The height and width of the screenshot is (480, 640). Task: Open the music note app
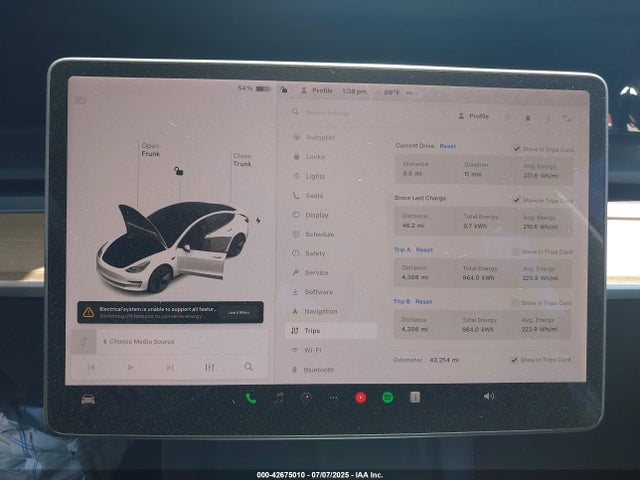coord(279,398)
